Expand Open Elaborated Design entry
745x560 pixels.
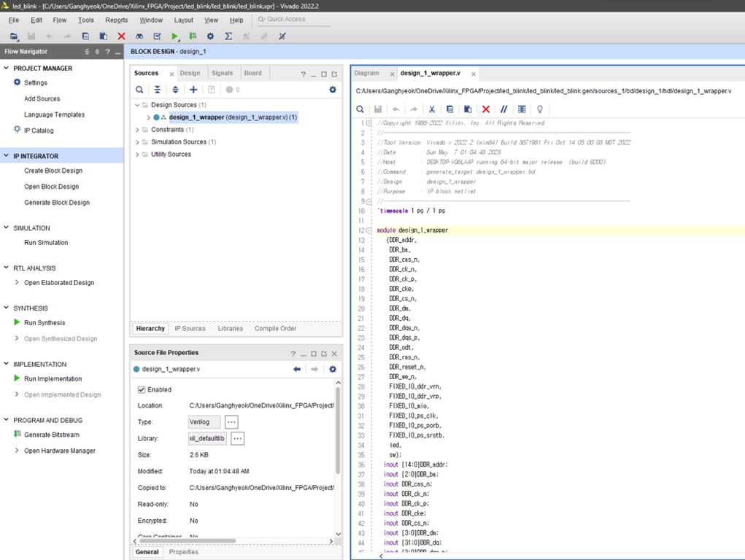pos(18,283)
